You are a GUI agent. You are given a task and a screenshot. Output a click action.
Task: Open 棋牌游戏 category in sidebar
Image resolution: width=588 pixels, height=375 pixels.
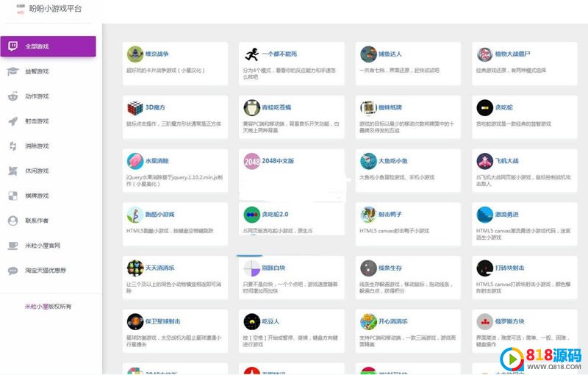pos(37,196)
